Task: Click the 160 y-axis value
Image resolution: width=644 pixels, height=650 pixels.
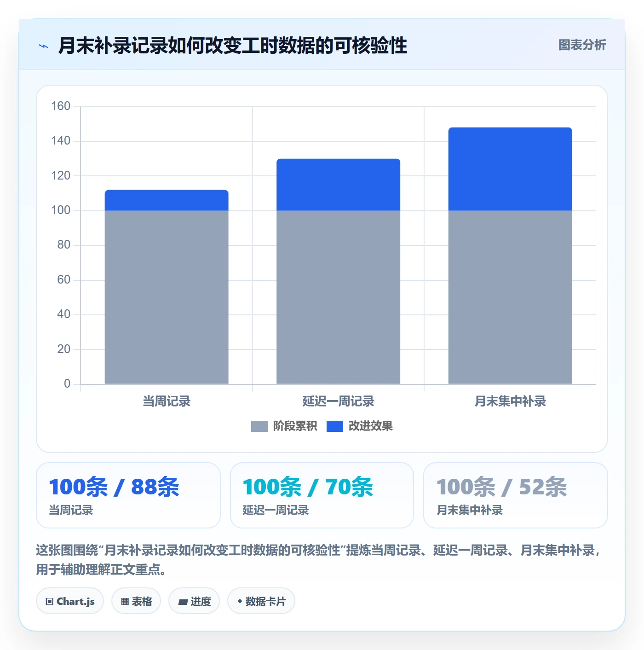Action: (61, 106)
